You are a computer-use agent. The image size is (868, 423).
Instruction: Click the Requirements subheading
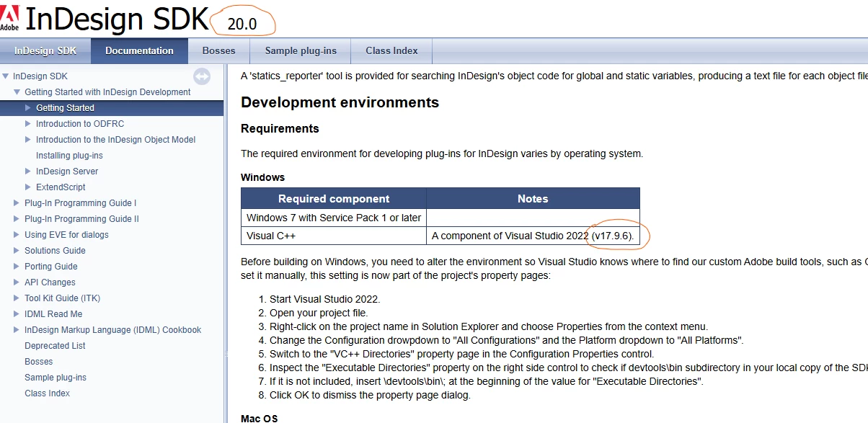(280, 129)
